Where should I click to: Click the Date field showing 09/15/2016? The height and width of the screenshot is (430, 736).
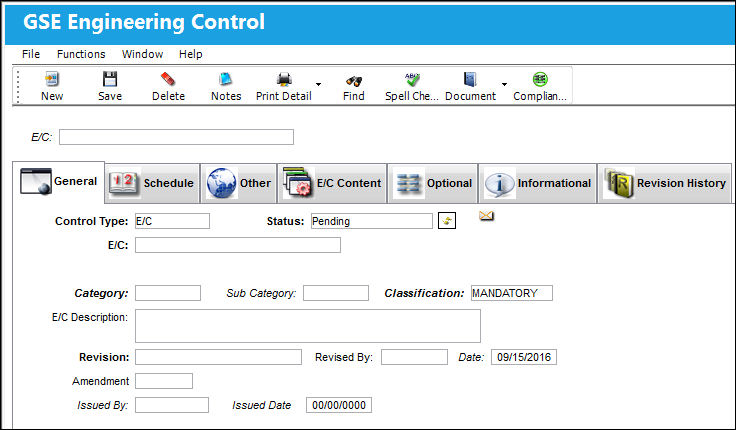click(524, 357)
